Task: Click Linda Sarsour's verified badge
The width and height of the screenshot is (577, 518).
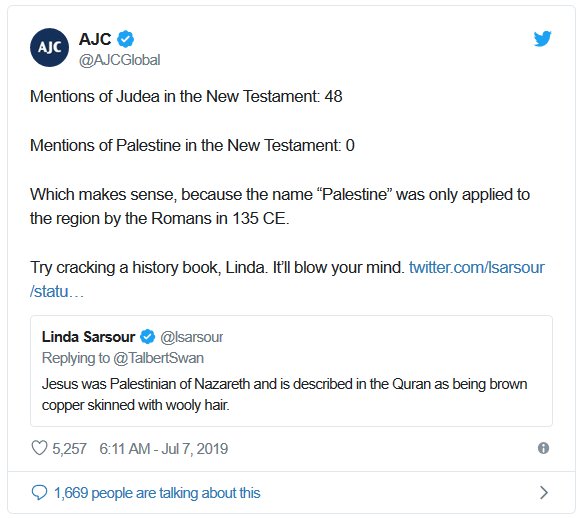Action: (x=148, y=337)
